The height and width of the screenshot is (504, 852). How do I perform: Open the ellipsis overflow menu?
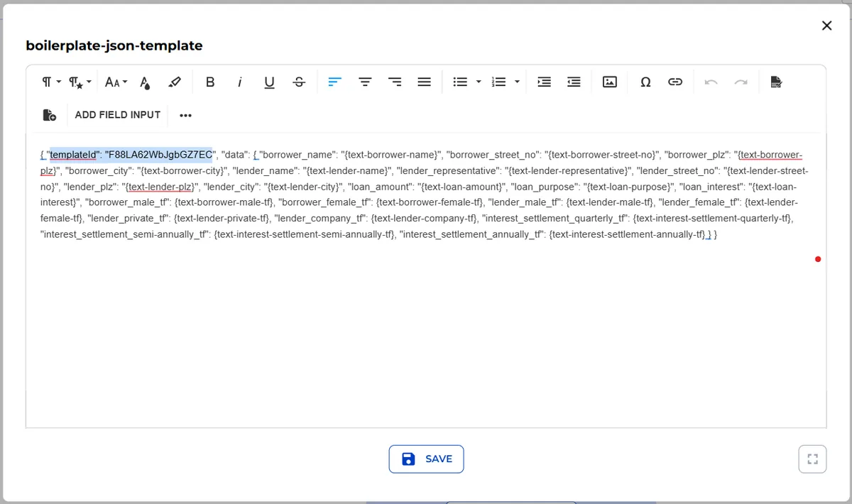[185, 114]
